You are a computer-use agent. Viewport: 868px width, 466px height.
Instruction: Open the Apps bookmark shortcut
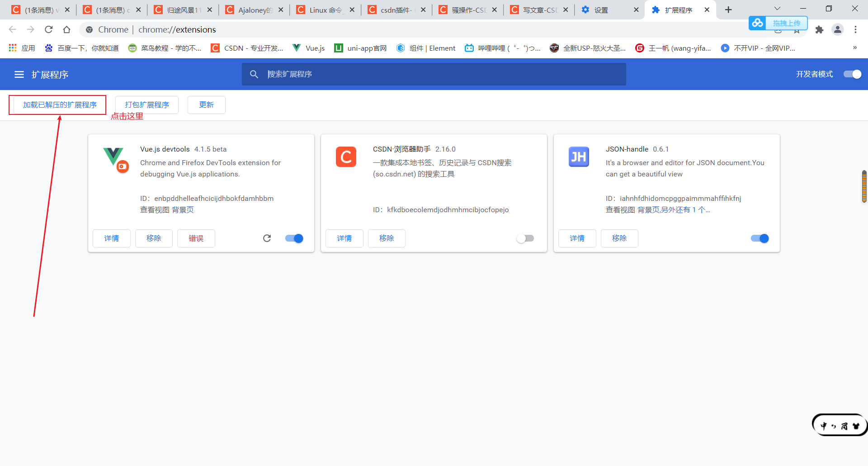pyautogui.click(x=22, y=48)
